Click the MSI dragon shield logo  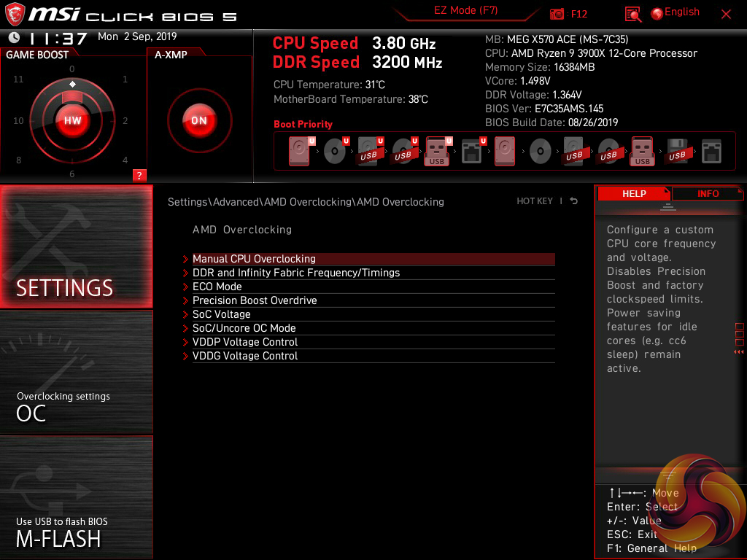[15, 14]
